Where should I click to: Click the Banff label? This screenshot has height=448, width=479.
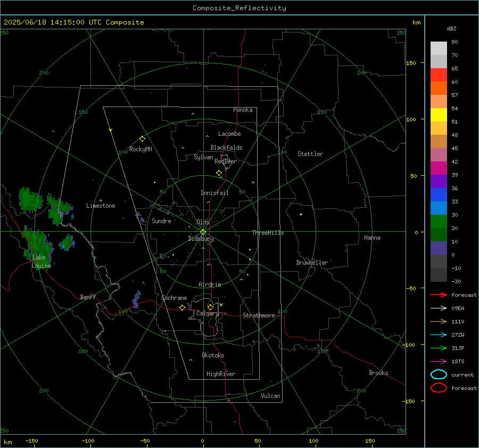click(x=88, y=297)
